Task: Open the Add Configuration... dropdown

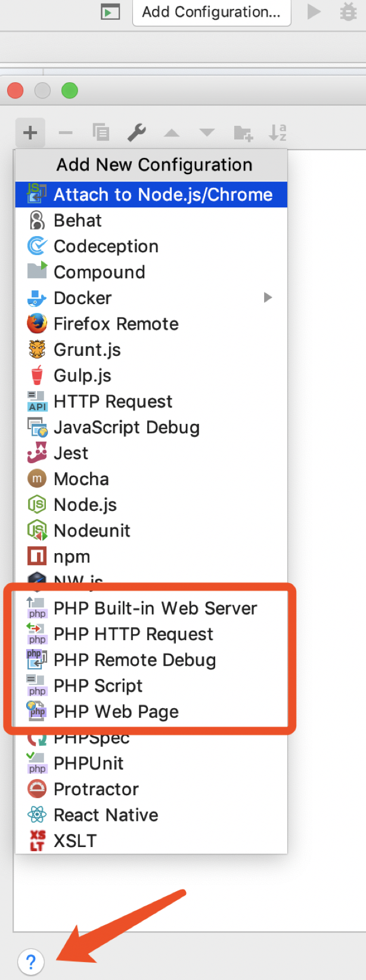Action: click(x=212, y=12)
